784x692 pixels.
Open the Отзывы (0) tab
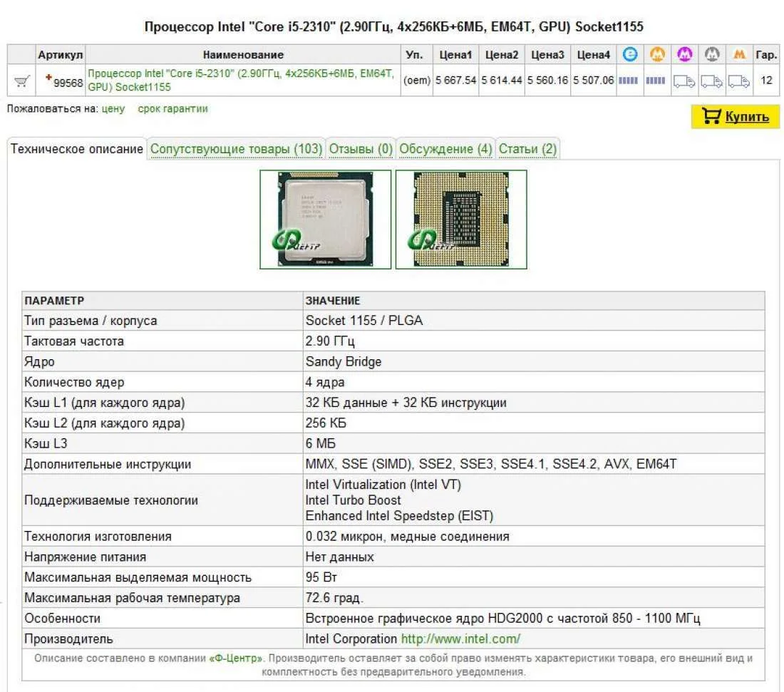pos(361,149)
